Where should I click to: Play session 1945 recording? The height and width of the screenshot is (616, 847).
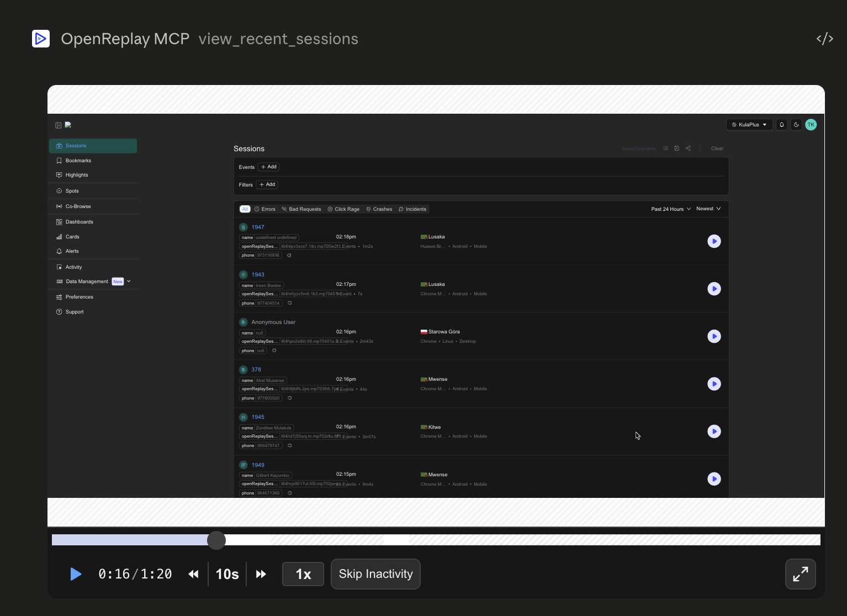(714, 432)
